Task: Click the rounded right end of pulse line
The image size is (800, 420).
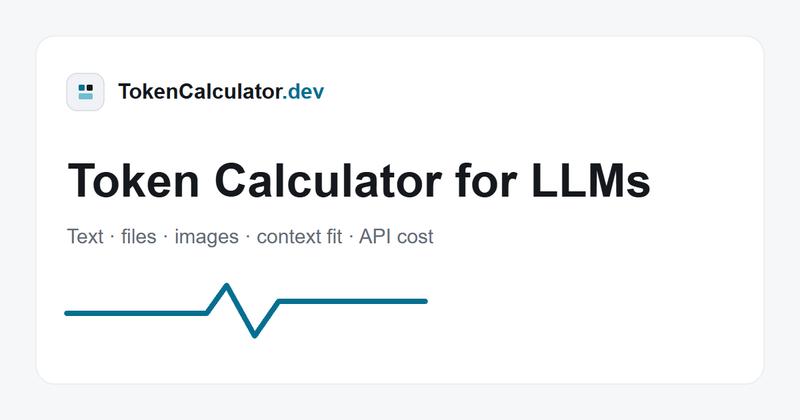Action: tap(425, 302)
